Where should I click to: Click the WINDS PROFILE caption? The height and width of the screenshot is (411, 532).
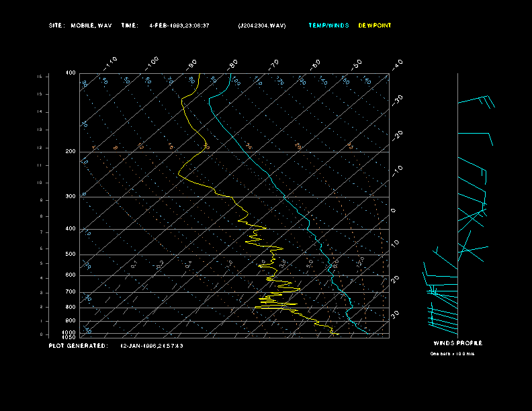point(457,343)
